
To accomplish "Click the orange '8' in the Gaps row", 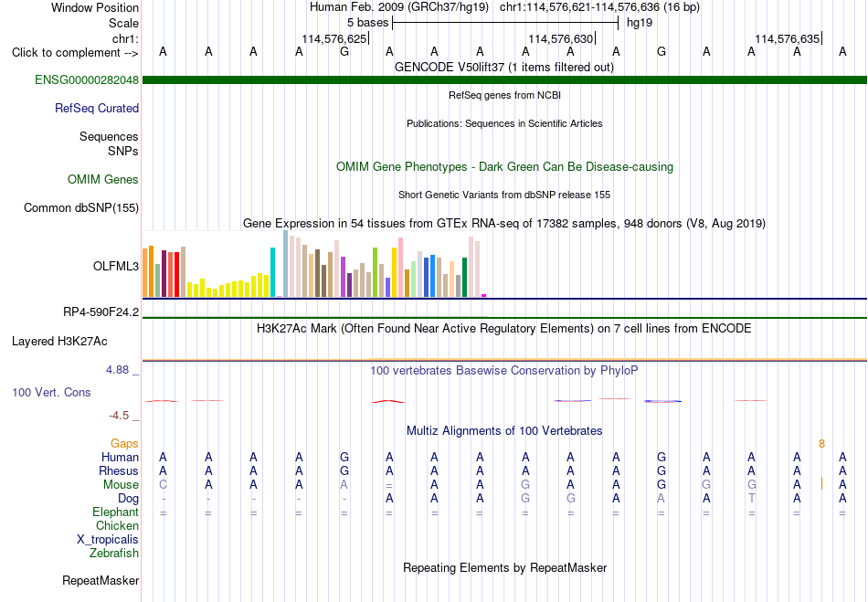I will (x=821, y=444).
